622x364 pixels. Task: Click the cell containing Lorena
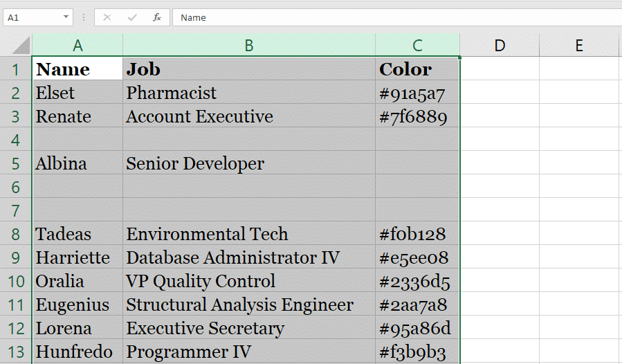pyautogui.click(x=77, y=328)
